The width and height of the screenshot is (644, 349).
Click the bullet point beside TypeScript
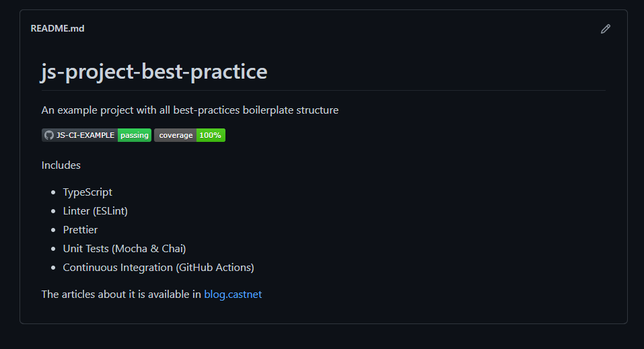pyautogui.click(x=53, y=192)
